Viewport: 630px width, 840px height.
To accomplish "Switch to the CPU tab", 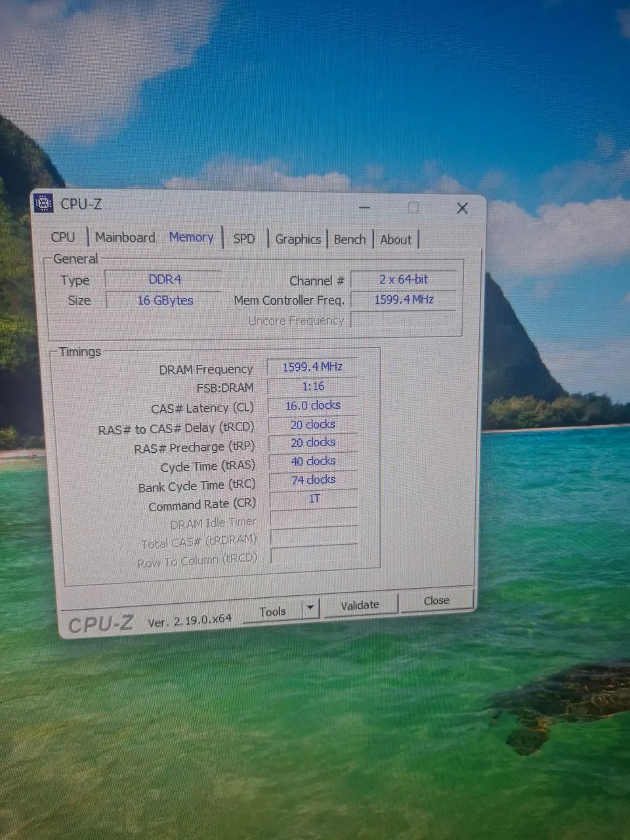I will coord(63,237).
